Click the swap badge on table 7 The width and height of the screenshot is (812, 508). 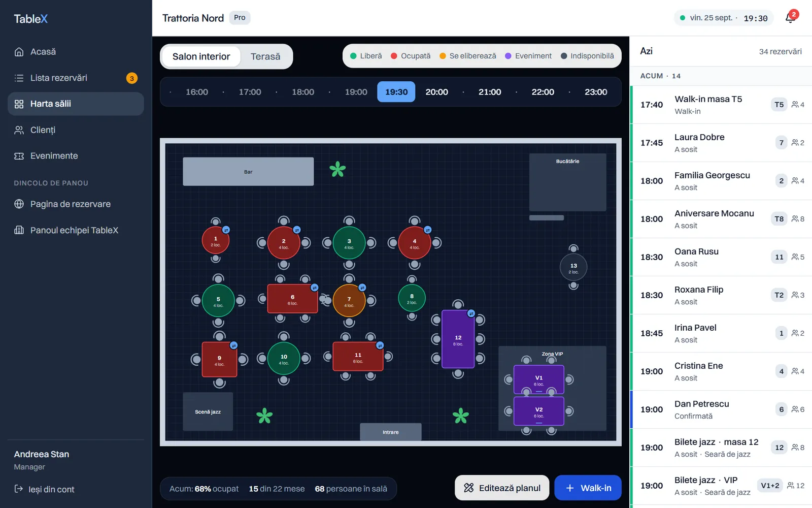pyautogui.click(x=362, y=288)
